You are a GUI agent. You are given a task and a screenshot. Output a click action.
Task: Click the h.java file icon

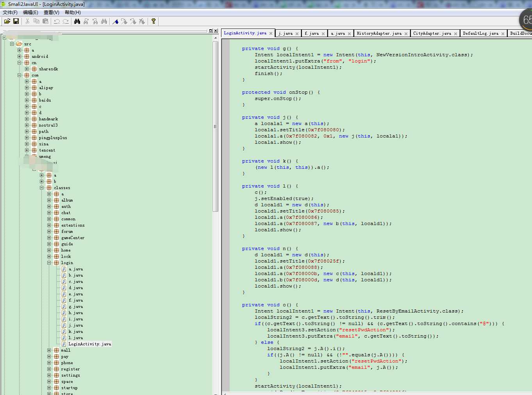(x=64, y=313)
